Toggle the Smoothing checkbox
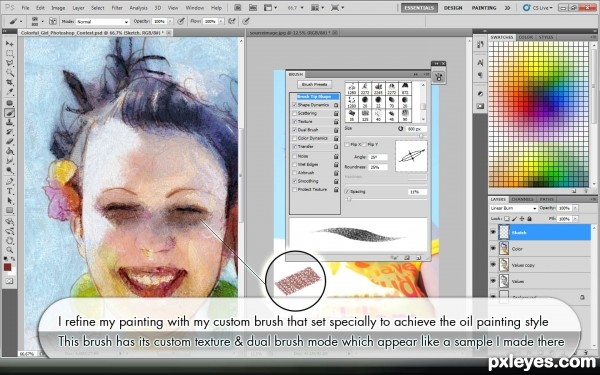Viewport: 600px width, 375px height. click(294, 181)
